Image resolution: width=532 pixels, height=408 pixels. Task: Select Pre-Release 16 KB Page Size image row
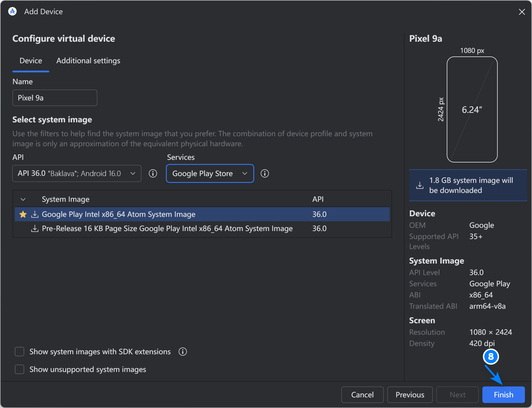coord(167,228)
